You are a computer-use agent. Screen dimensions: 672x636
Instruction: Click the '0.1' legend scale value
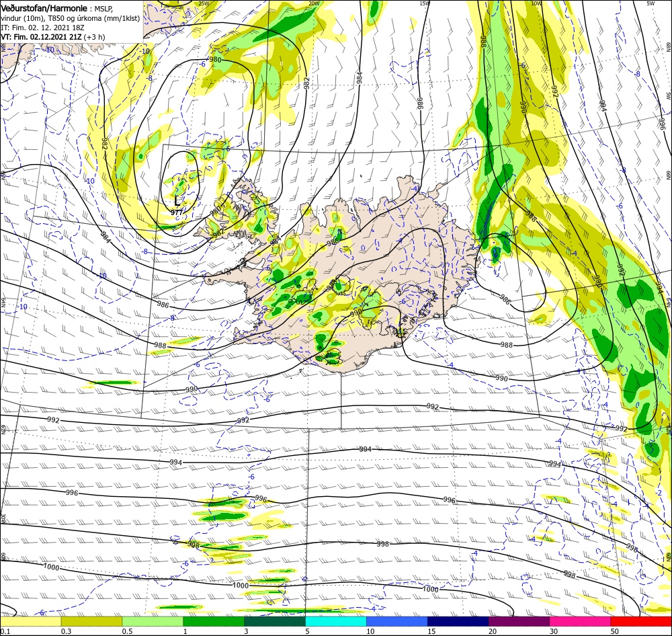[x=5, y=631]
